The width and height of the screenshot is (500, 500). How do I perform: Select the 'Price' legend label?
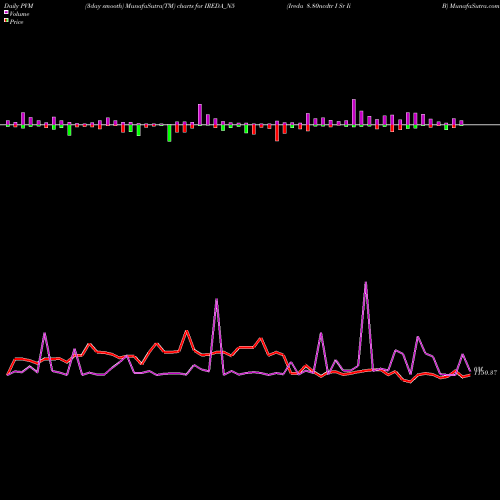click(x=16, y=22)
